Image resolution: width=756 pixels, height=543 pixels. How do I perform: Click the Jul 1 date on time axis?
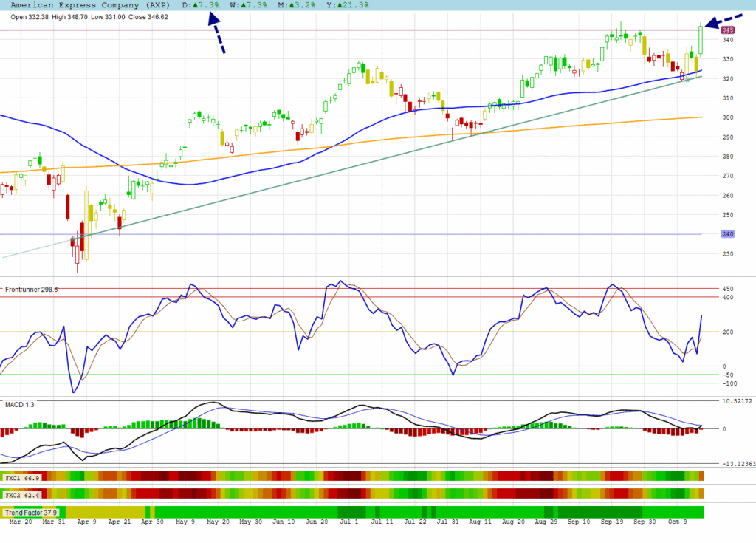click(350, 522)
